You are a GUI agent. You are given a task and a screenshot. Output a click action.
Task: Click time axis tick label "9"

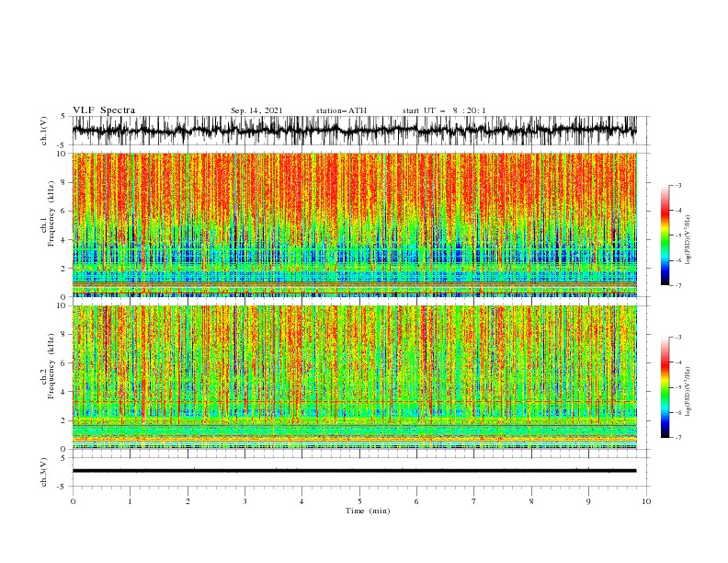click(588, 501)
